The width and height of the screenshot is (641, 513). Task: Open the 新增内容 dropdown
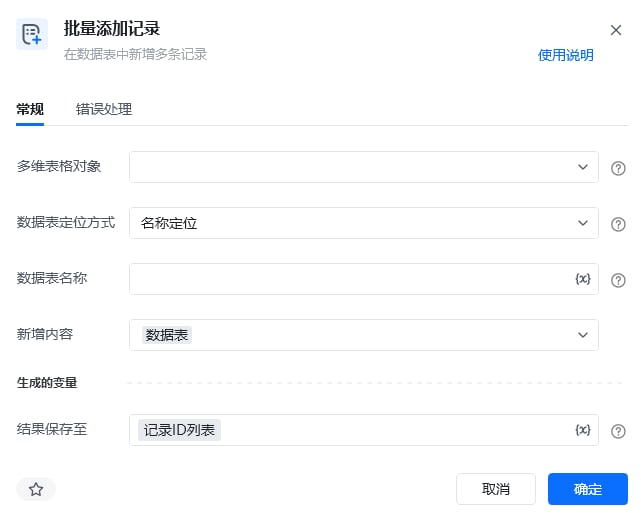pos(364,335)
